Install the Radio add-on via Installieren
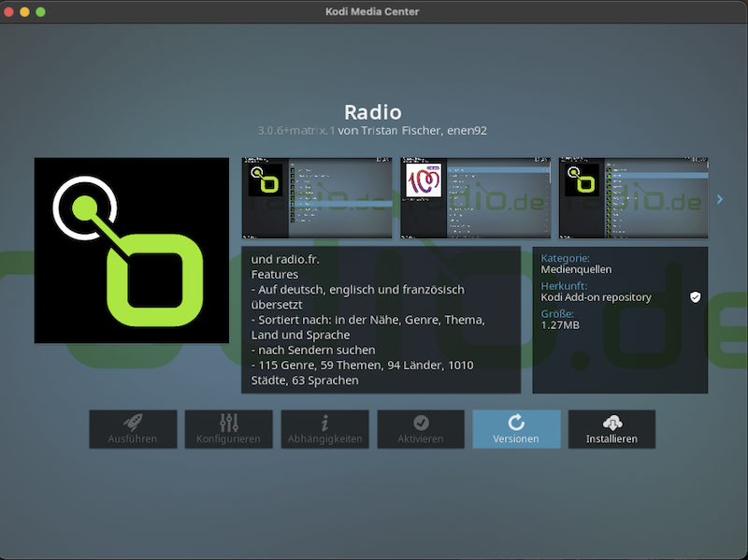Image resolution: width=748 pixels, height=560 pixels. pos(611,429)
